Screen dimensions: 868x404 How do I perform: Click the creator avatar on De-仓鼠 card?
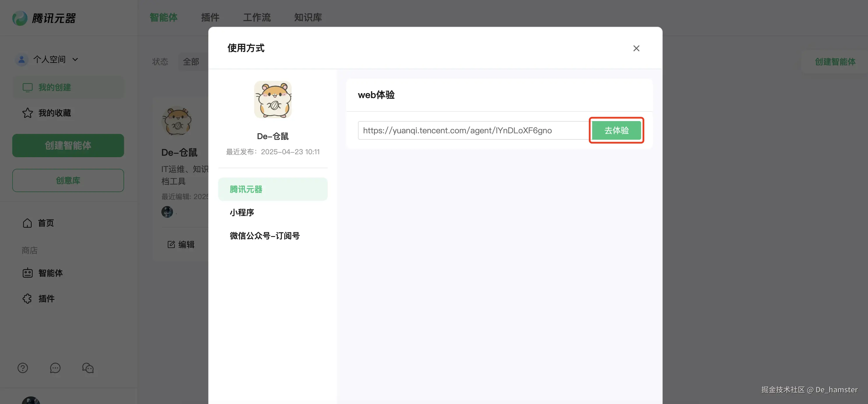click(167, 212)
